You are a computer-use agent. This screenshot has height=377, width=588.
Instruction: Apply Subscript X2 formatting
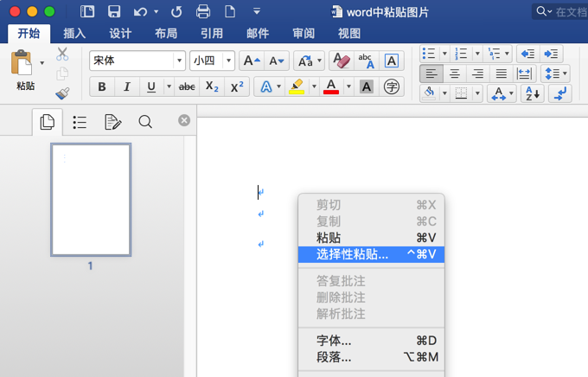[212, 86]
